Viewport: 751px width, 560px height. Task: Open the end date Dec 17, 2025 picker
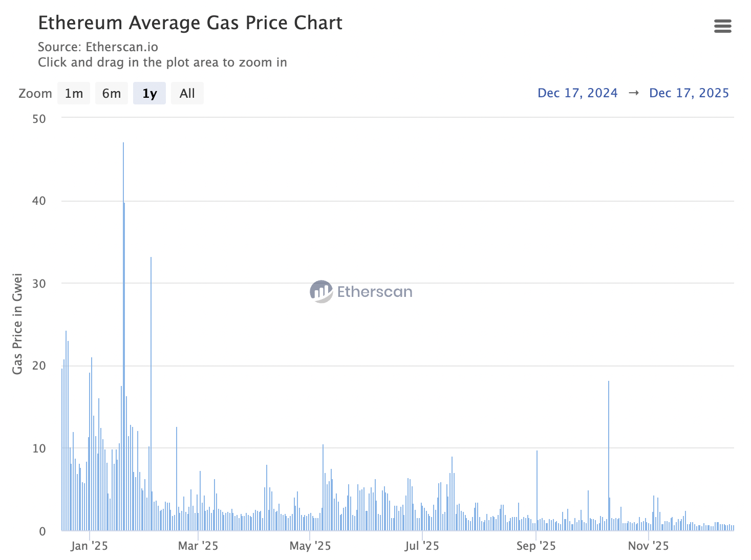tap(689, 93)
